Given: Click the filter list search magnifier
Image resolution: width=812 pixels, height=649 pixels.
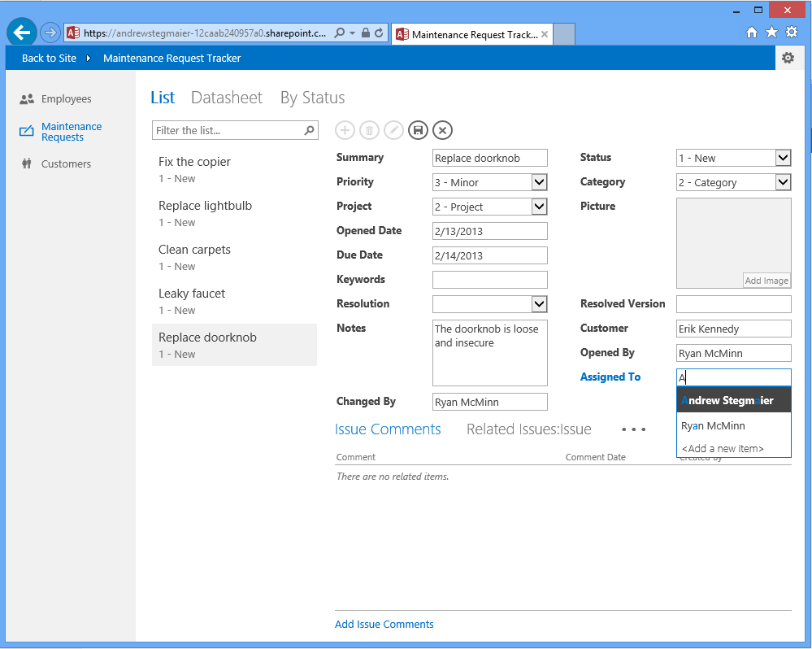Looking at the screenshot, I should (x=309, y=130).
